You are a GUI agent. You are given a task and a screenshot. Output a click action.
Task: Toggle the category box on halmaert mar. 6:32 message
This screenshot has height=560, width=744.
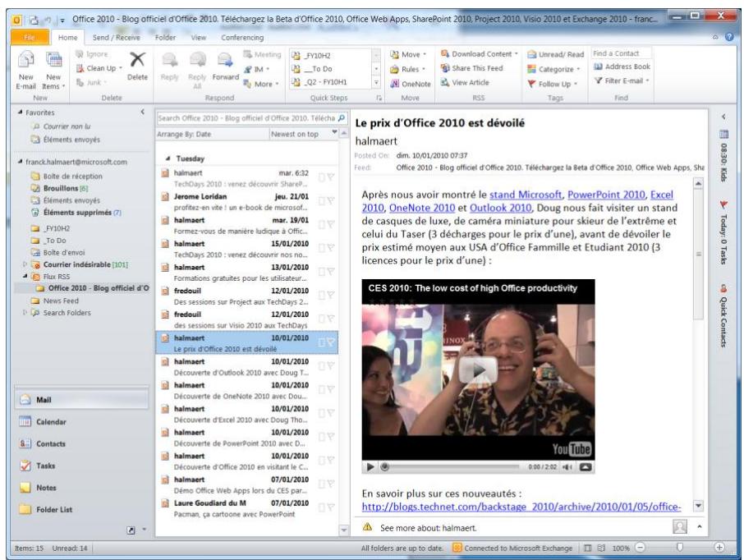point(321,177)
